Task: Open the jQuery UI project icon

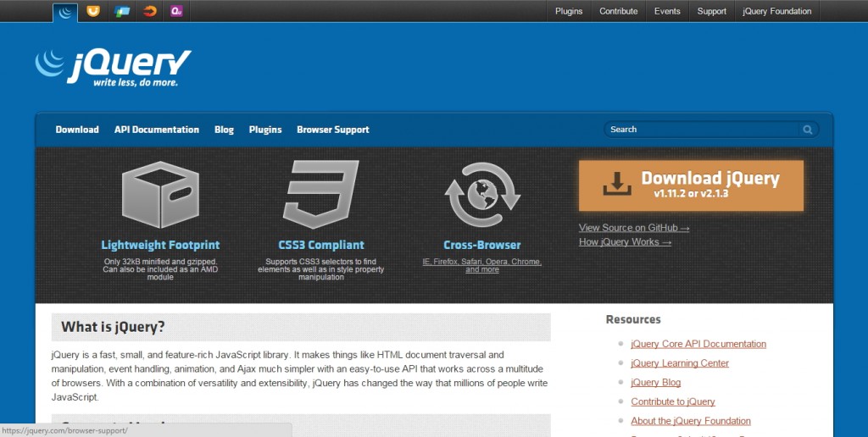Action: click(x=93, y=11)
